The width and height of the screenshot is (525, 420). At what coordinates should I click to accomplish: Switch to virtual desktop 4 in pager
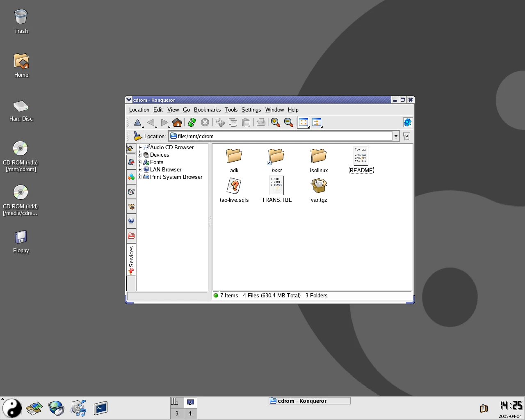(x=190, y=413)
